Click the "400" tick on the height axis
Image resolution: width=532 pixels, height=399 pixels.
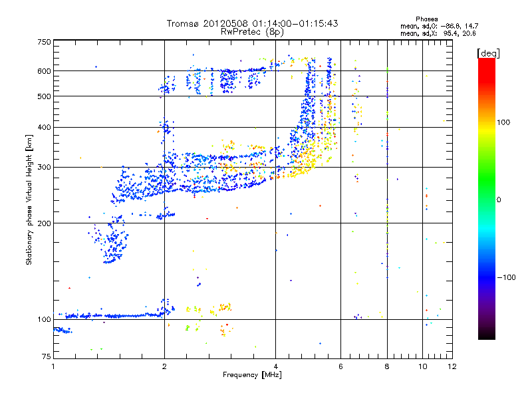[x=44, y=127]
